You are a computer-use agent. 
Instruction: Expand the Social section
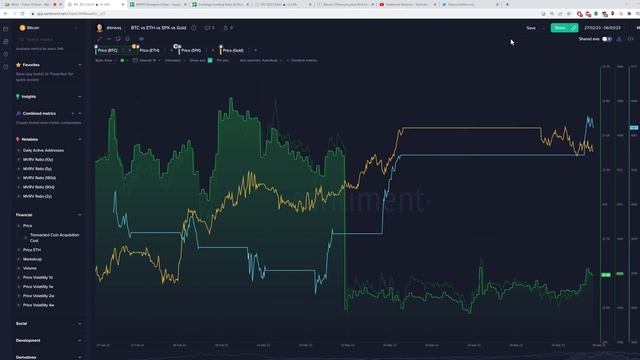click(x=80, y=324)
